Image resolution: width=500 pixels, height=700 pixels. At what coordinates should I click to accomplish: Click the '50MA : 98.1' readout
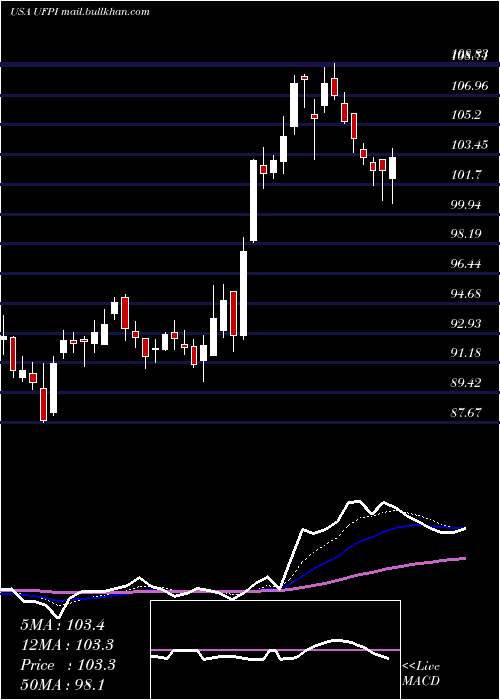click(62, 684)
